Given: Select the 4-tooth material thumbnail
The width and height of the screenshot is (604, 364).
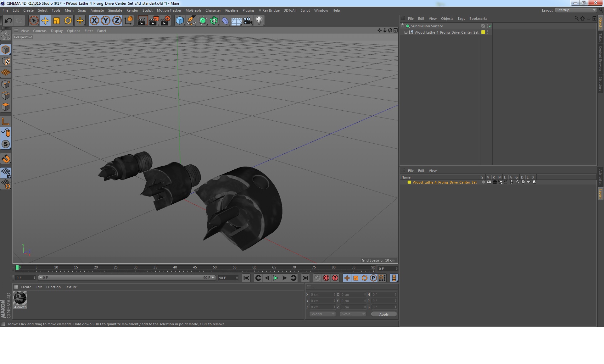Looking at the screenshot, I should pyautogui.click(x=20, y=298).
